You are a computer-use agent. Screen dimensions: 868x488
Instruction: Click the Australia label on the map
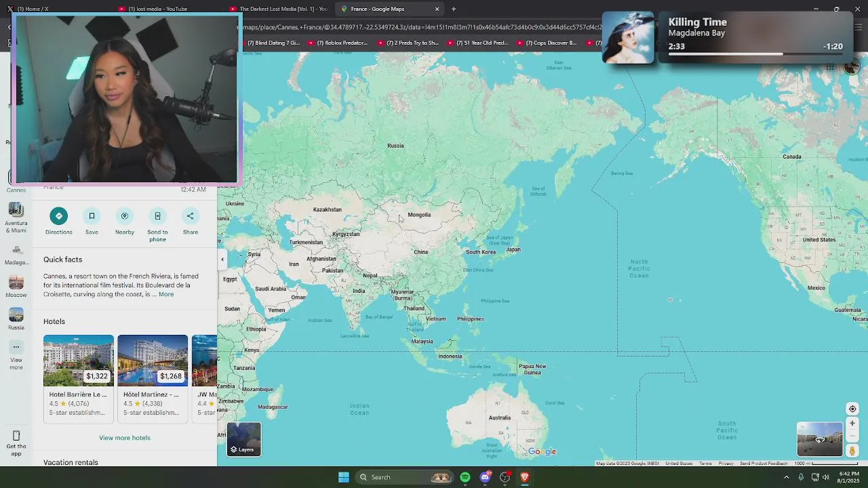tap(500, 418)
